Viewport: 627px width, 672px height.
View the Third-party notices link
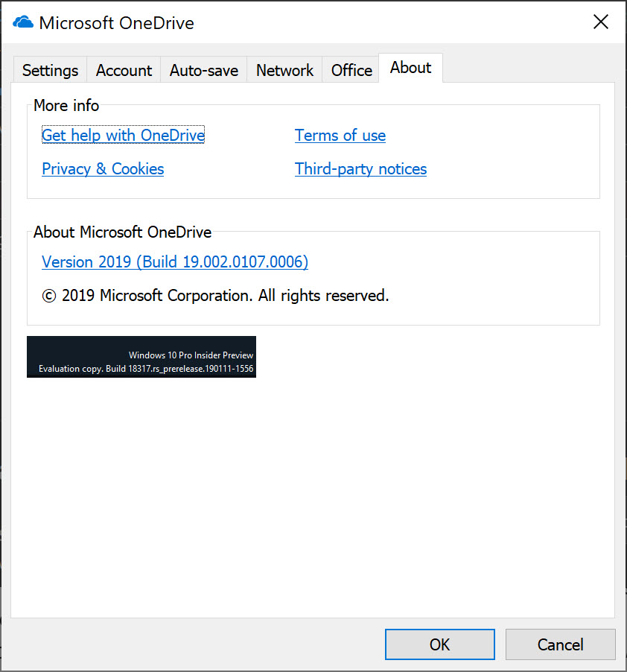pos(360,169)
